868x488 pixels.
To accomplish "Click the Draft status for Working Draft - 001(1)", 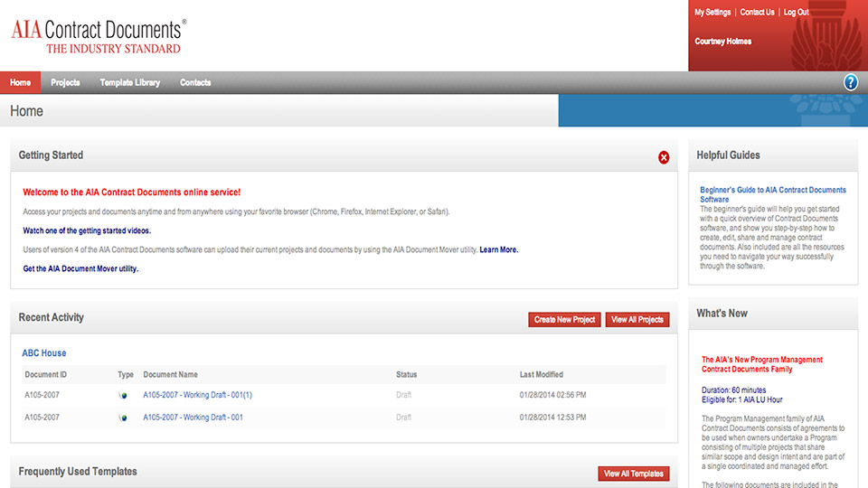I will (403, 395).
